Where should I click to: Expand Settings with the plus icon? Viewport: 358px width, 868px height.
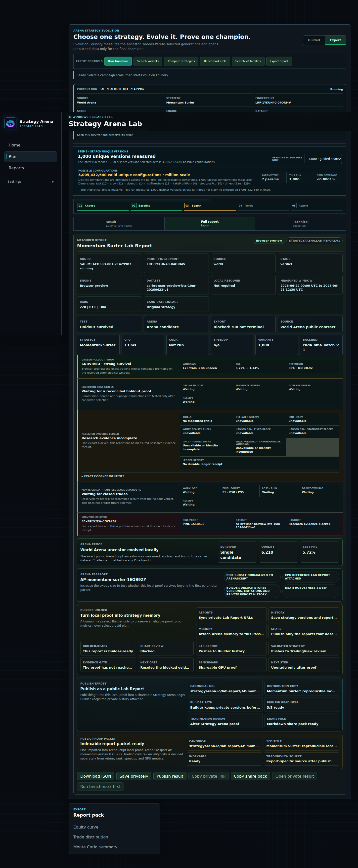(x=53, y=182)
